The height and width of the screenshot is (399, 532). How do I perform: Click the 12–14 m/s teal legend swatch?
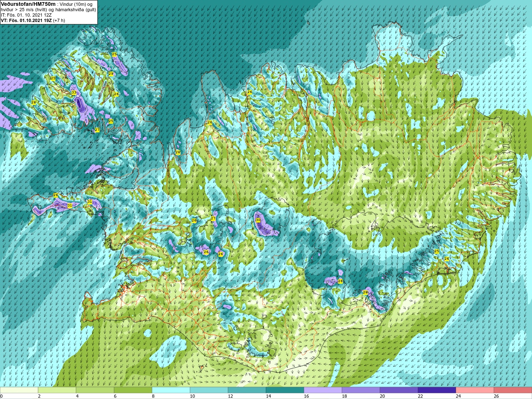(x=247, y=390)
